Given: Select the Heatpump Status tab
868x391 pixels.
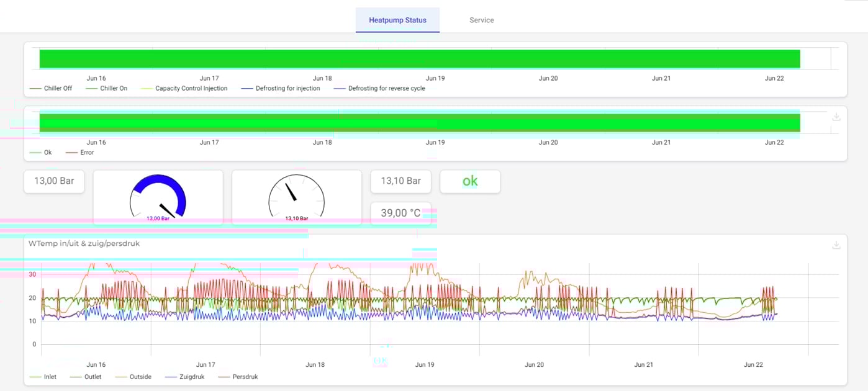Looking at the screenshot, I should pyautogui.click(x=397, y=20).
